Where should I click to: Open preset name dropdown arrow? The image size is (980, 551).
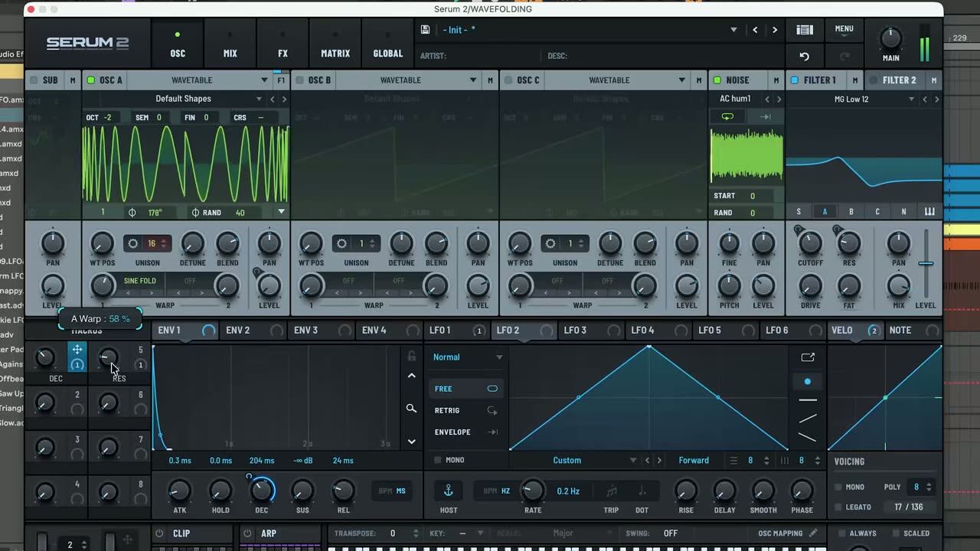733,30
